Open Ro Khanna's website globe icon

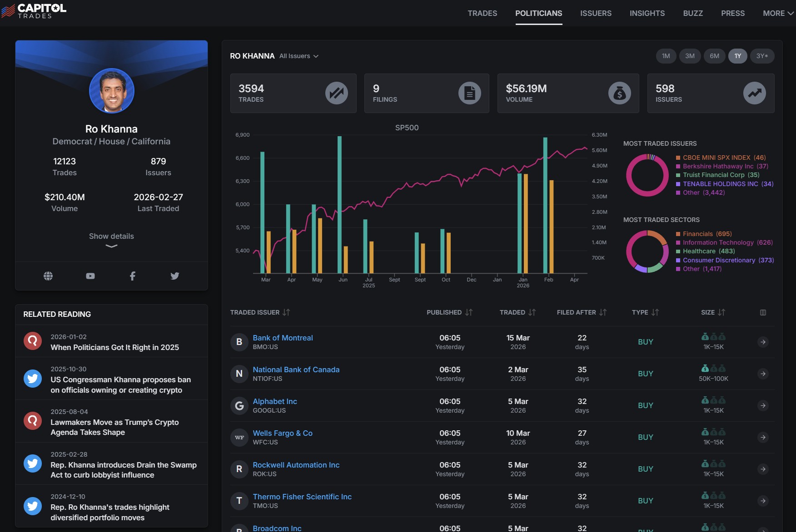click(x=48, y=276)
